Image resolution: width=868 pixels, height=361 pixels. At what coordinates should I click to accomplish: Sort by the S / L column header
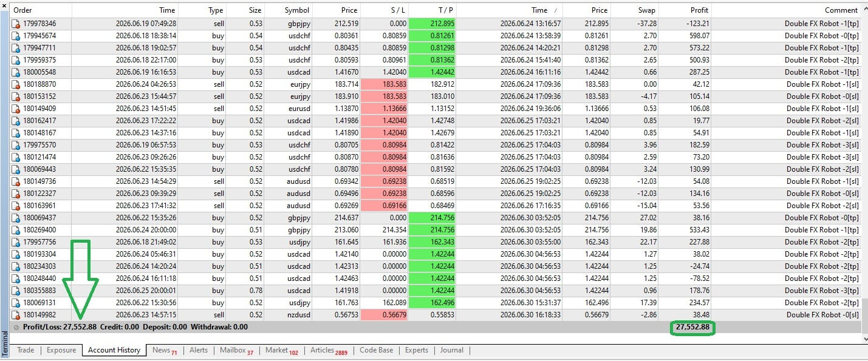click(x=384, y=10)
